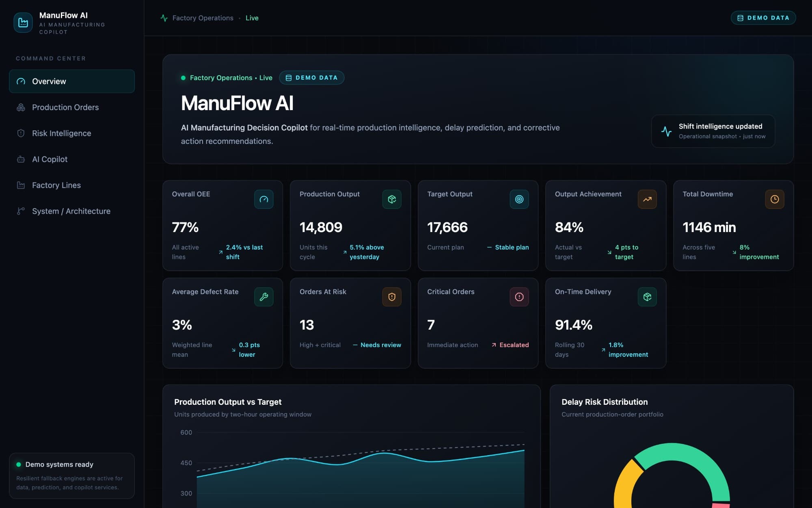
Task: Click the activity icon before Factory Operations breadcrumb
Action: click(x=164, y=18)
